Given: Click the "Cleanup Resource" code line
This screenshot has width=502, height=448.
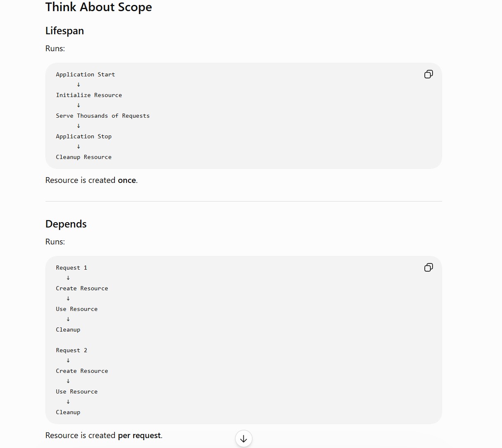Looking at the screenshot, I should 84,157.
